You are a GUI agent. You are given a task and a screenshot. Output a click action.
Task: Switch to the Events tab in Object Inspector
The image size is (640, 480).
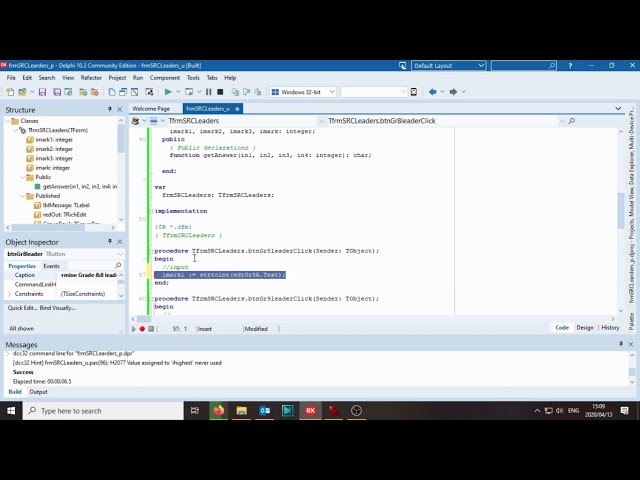point(51,266)
